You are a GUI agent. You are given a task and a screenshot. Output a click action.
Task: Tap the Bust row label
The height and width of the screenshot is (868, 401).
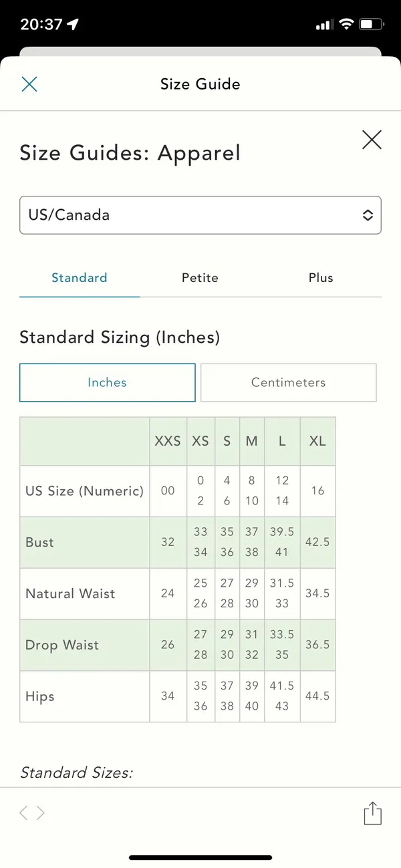(40, 542)
